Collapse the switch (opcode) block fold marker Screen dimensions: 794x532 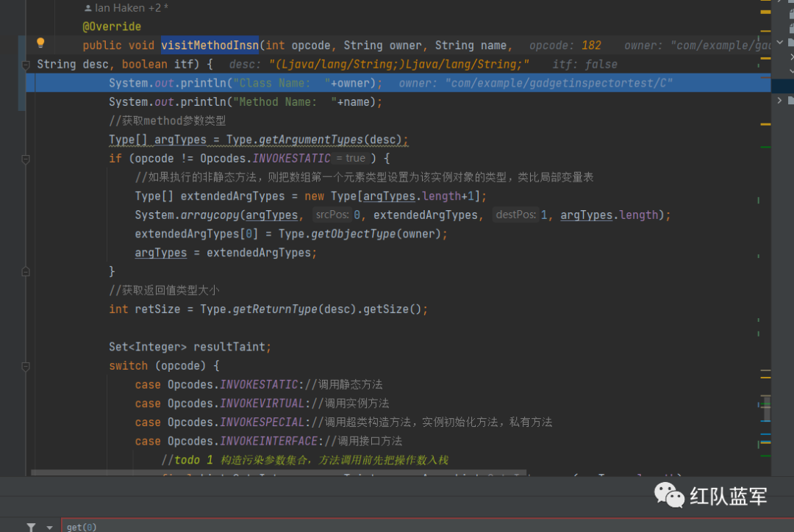coord(26,366)
